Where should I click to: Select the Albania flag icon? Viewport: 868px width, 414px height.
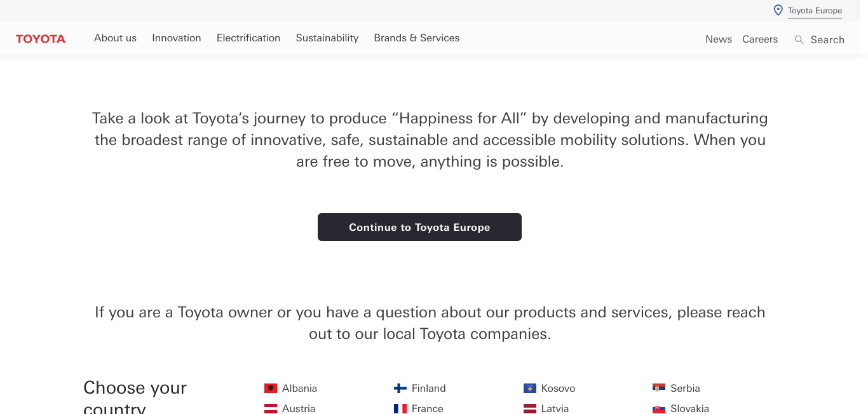click(271, 388)
